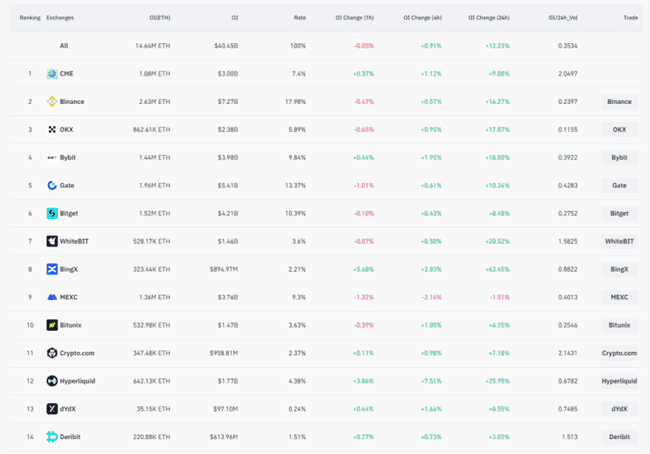The height and width of the screenshot is (454, 650).
Task: Click the Binance logo icon
Action: click(x=52, y=102)
